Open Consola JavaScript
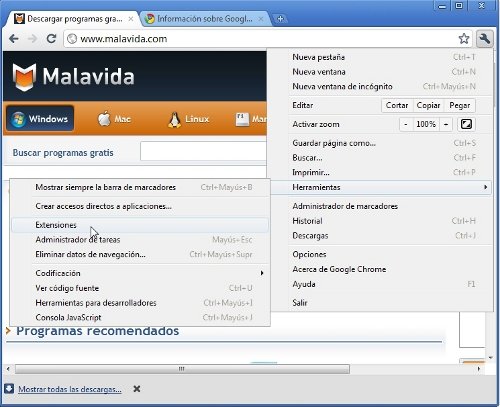 pyautogui.click(x=140, y=317)
